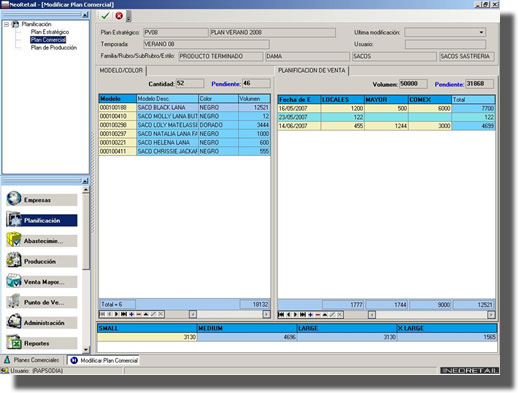
Task: Select Plan de Producción in the tree
Action: pyautogui.click(x=54, y=48)
